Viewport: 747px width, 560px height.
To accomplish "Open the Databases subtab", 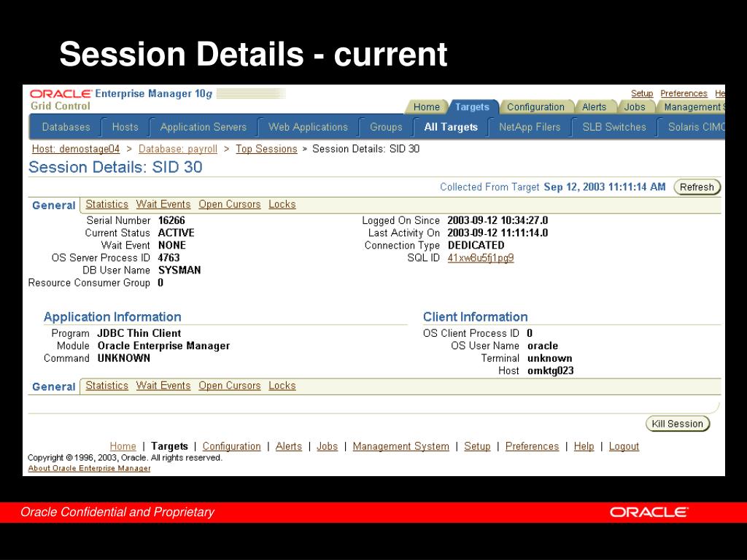I will pyautogui.click(x=66, y=127).
